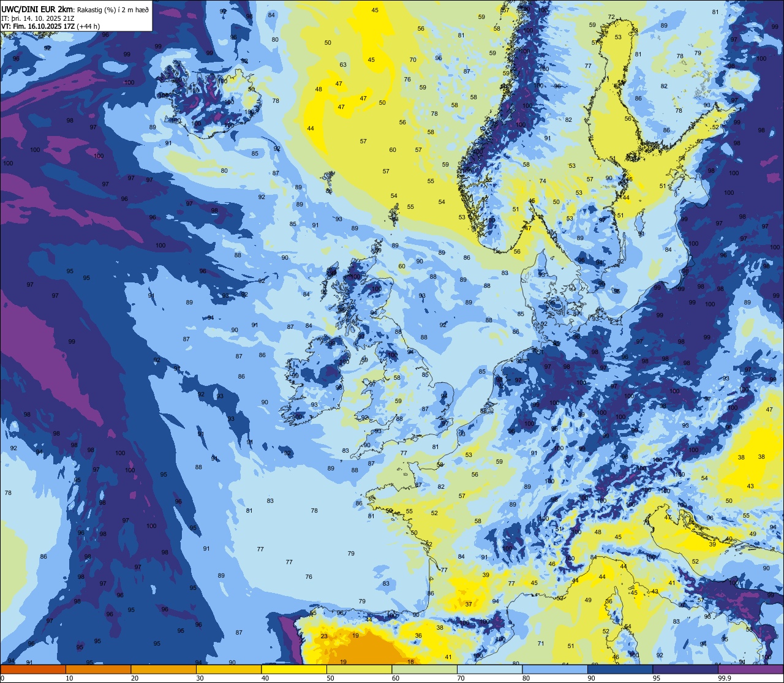Click the purple legend swatch above 99.9%
Viewport: 784px width, 683px height.
coord(750,669)
